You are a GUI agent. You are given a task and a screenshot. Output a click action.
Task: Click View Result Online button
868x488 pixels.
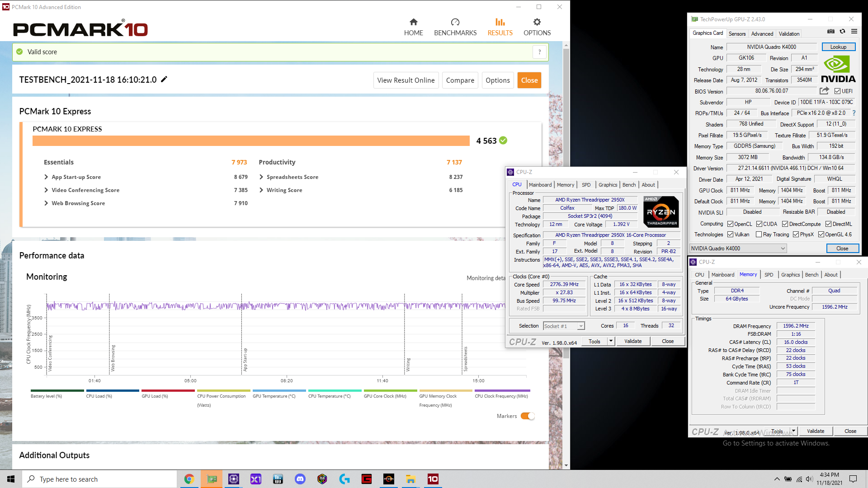[x=406, y=80]
